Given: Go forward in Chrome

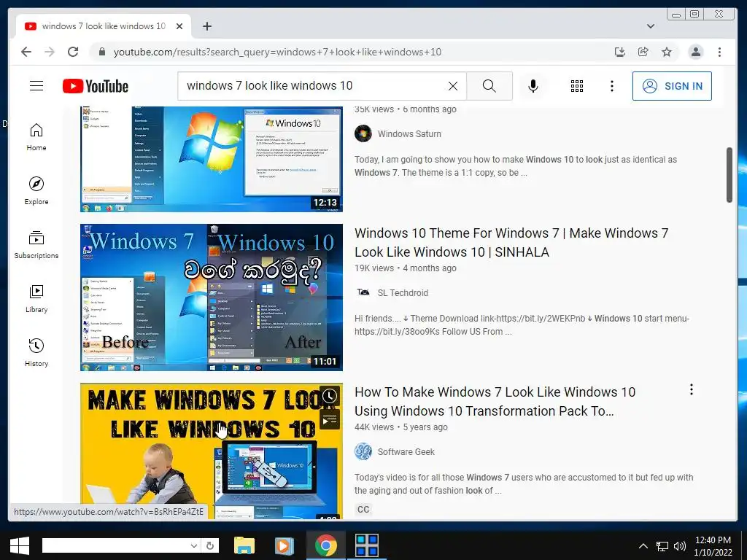Looking at the screenshot, I should [50, 52].
